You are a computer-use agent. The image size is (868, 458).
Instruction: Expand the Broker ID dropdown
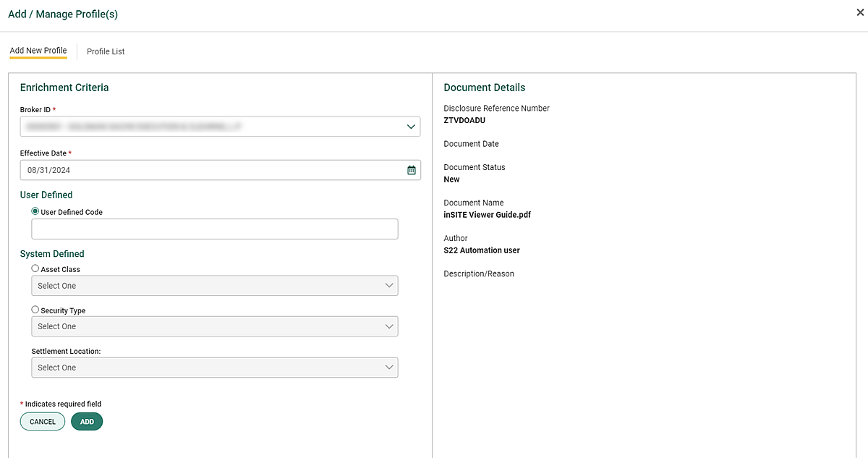point(221,127)
